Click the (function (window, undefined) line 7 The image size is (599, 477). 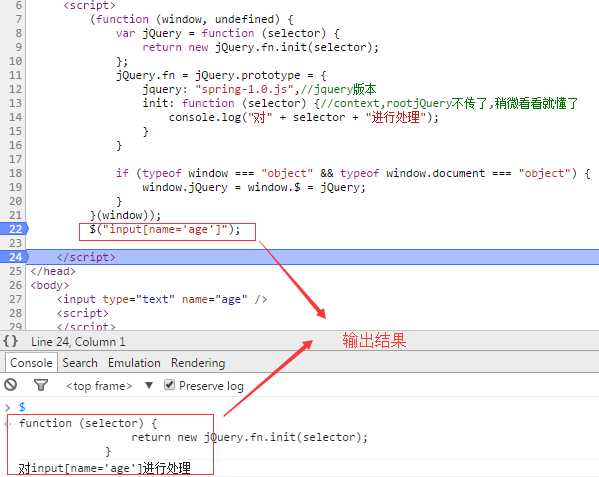(x=192, y=19)
